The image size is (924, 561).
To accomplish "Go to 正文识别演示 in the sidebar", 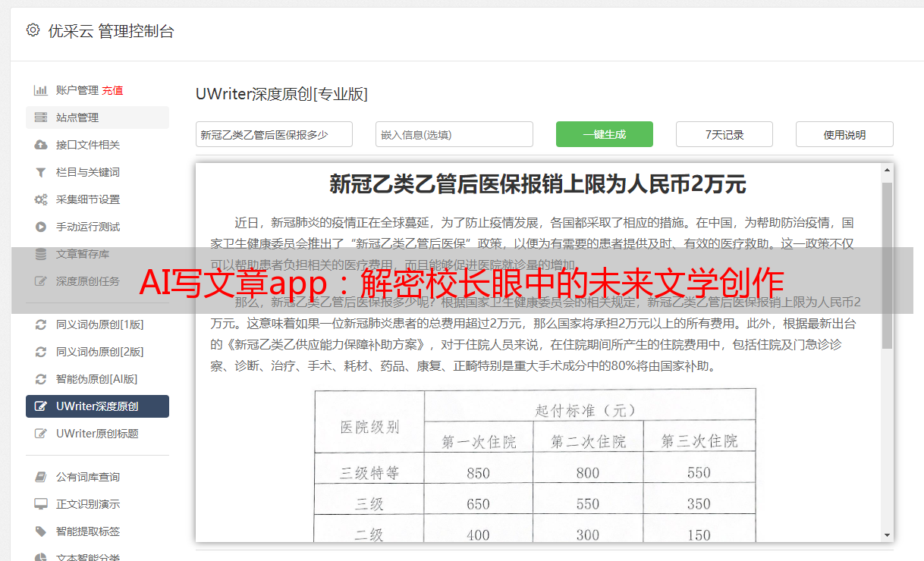I will click(x=88, y=504).
